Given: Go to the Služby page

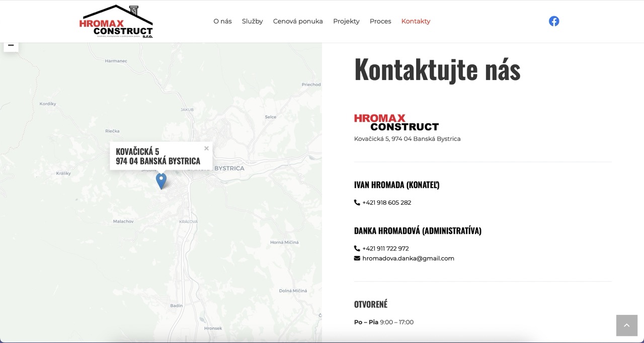Looking at the screenshot, I should click(x=252, y=21).
